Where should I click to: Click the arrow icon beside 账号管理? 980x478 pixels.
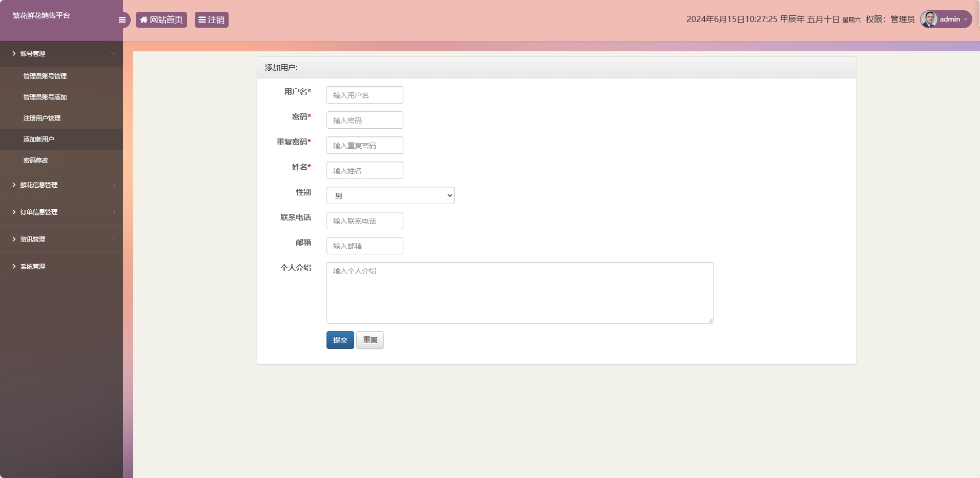coord(13,53)
